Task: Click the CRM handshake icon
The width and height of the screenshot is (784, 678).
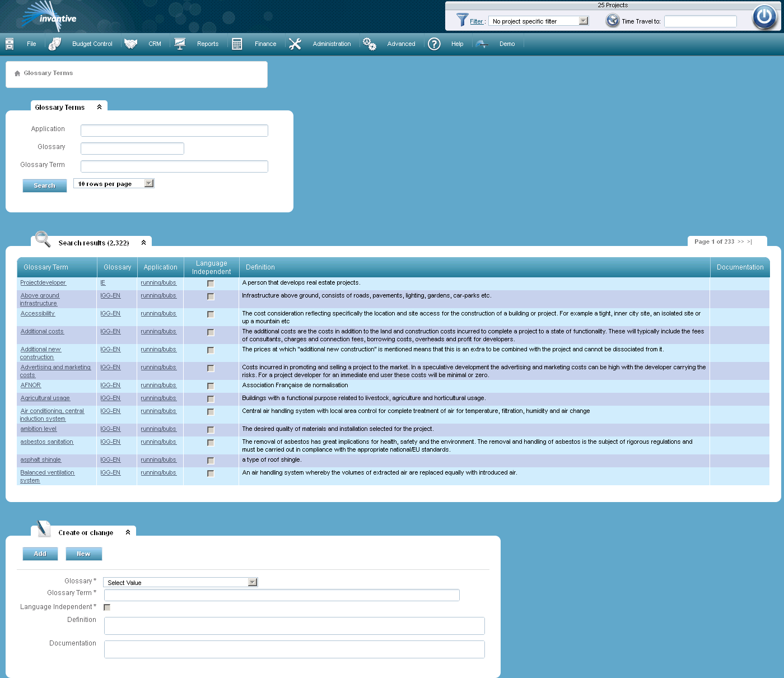Action: (x=131, y=44)
